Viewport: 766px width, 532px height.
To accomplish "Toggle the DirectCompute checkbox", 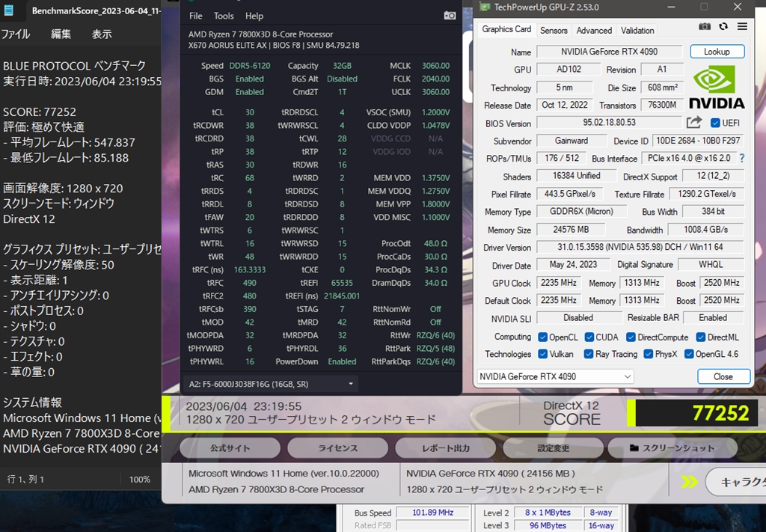I will (x=631, y=337).
